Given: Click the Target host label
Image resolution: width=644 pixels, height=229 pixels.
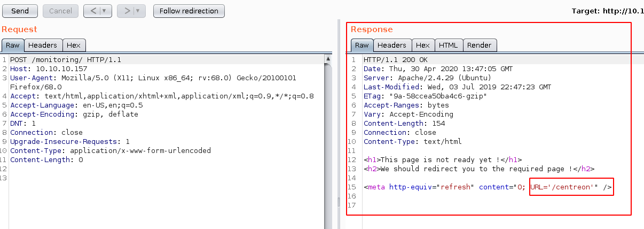Looking at the screenshot, I should click(x=607, y=11).
